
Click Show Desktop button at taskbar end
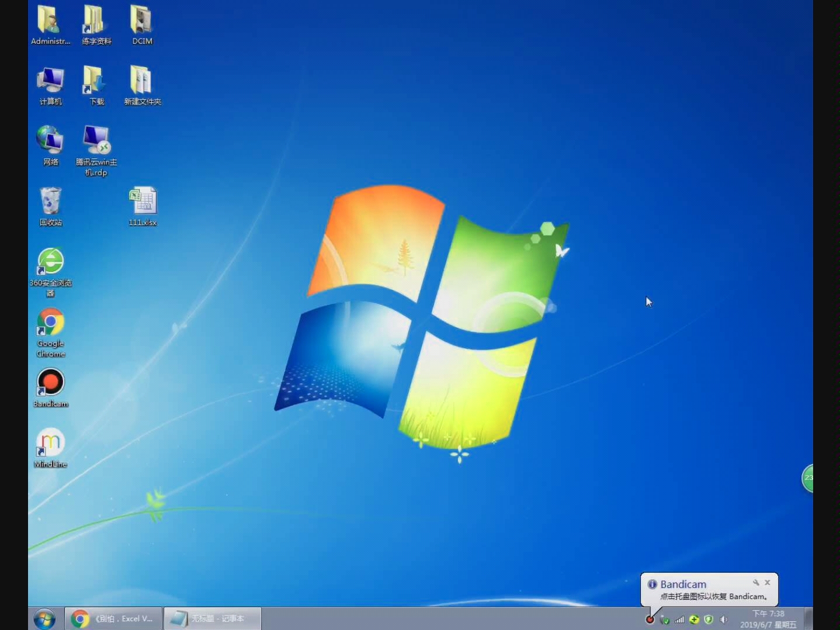(x=808, y=618)
